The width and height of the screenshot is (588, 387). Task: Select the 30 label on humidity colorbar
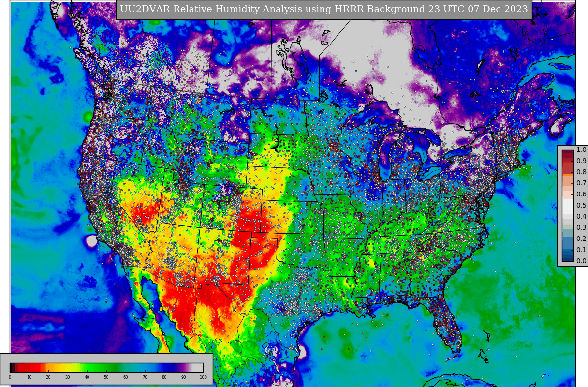pos(68,377)
